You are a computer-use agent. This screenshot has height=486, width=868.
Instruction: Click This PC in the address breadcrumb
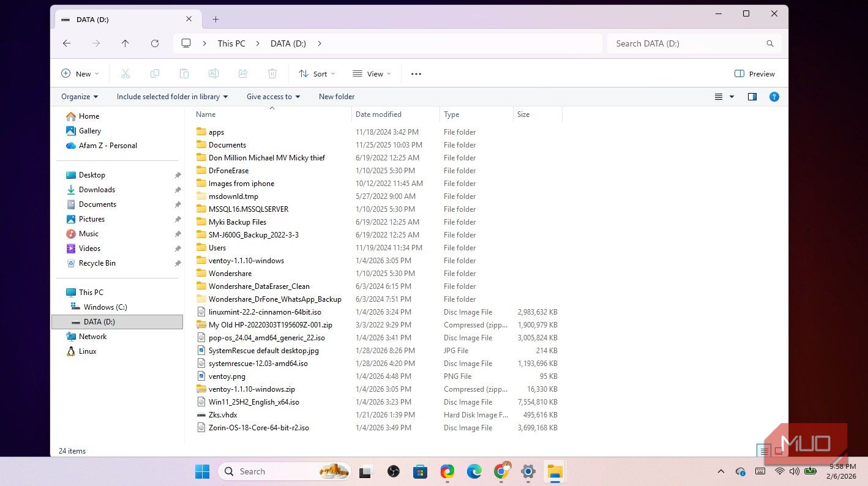tap(231, 43)
